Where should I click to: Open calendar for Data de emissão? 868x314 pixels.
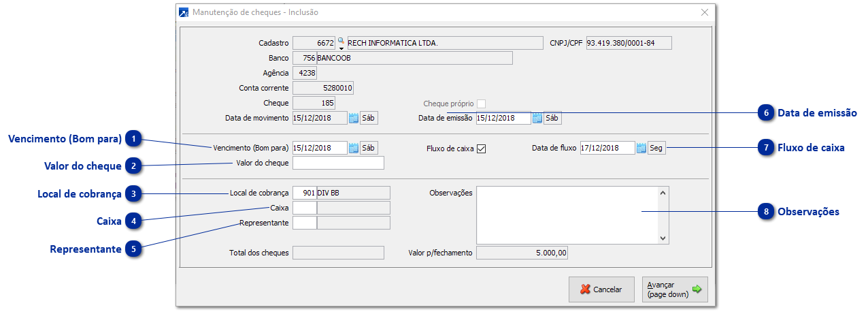point(537,118)
